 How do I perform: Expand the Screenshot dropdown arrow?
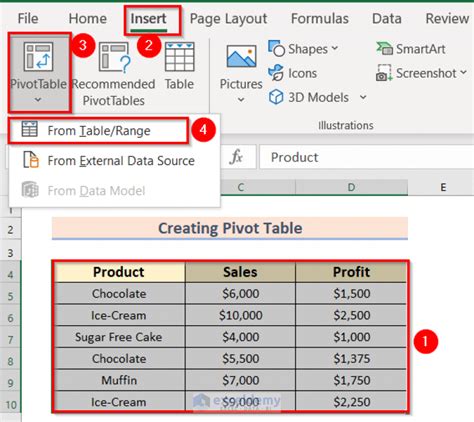(463, 72)
